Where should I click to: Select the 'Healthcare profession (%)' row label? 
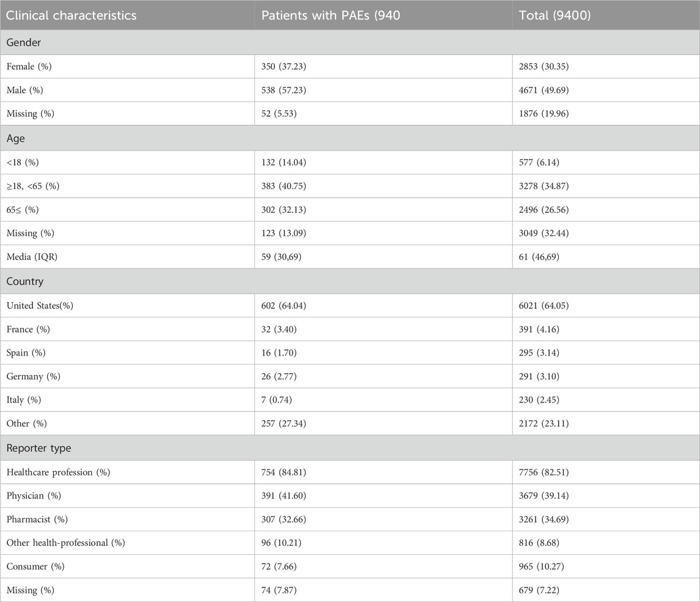point(58,472)
